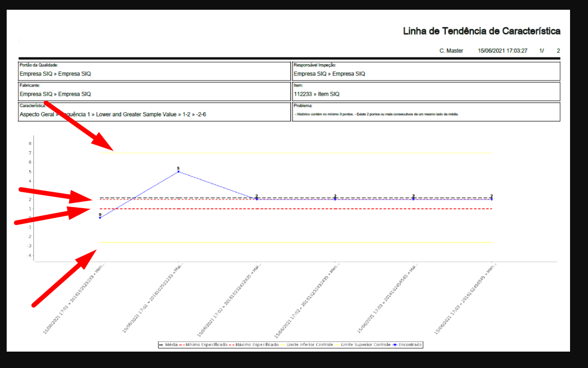Select the user name C. Master
This screenshot has height=368, width=588.
point(451,51)
